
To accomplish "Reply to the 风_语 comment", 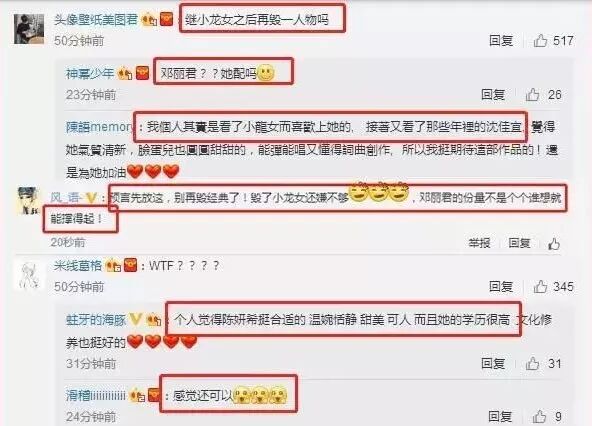I will pyautogui.click(x=519, y=243).
